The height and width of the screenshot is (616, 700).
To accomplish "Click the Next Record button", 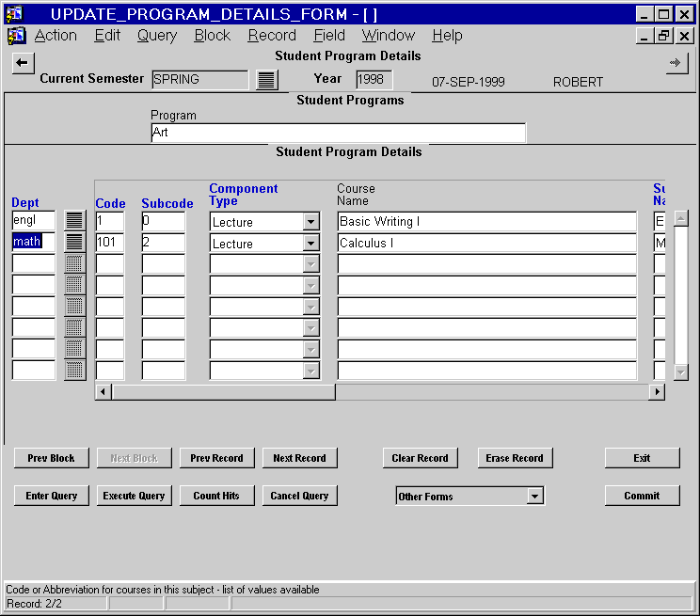I will 299,458.
